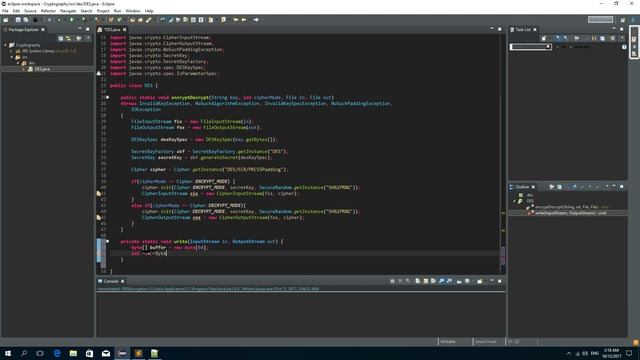
Task: Click the New Java Package toolbar icon
Action: 111,20
